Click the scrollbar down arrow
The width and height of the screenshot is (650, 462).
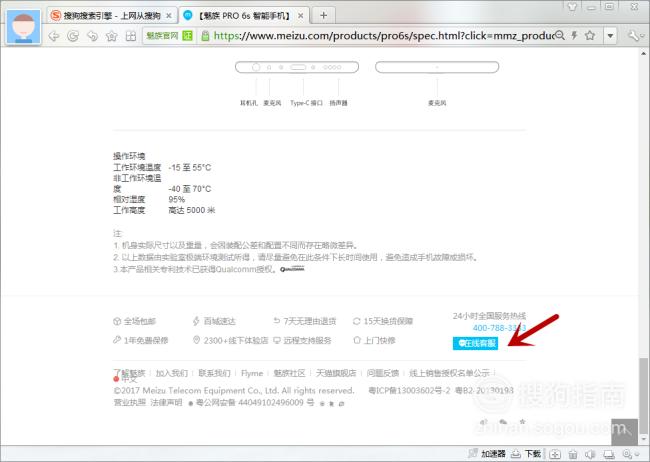(x=643, y=439)
